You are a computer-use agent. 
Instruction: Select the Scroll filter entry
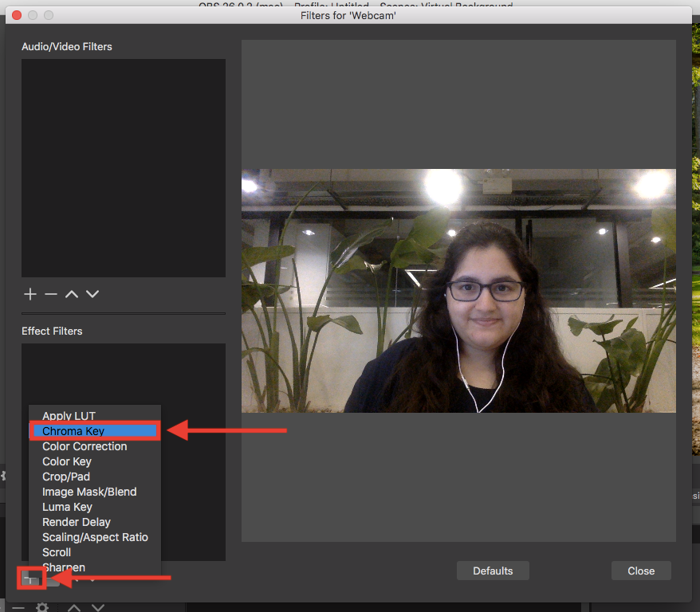coord(57,552)
